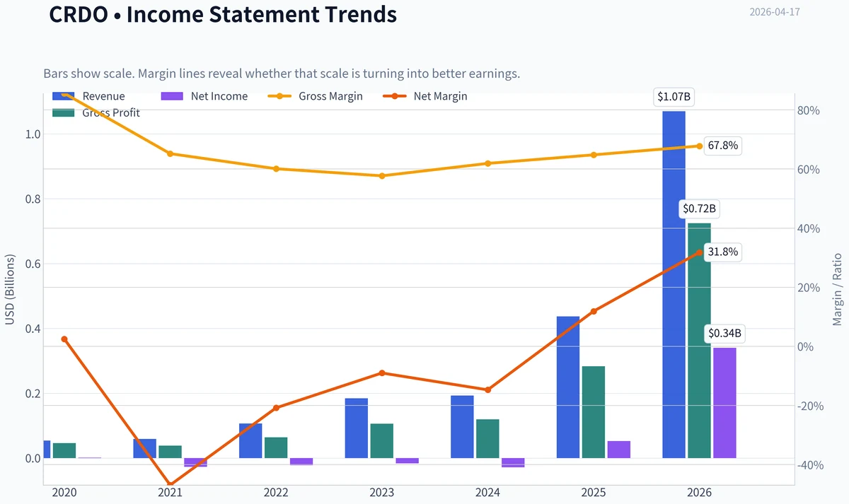Select the 2021 Gross Margin data point
849x504 pixels.
coord(171,153)
